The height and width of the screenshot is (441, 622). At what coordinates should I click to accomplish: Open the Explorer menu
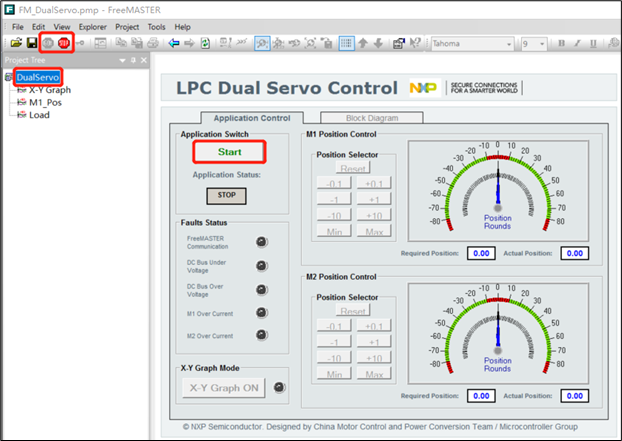92,27
